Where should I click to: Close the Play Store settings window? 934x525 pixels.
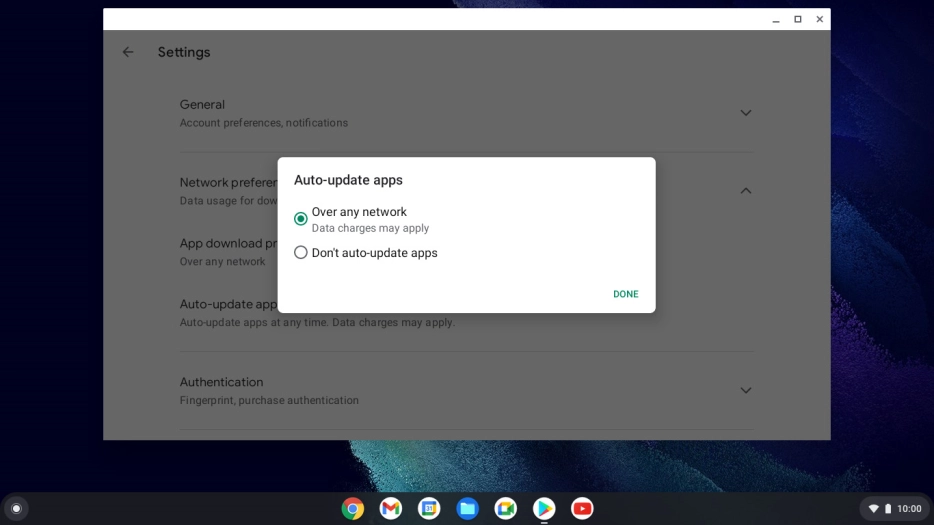point(820,20)
